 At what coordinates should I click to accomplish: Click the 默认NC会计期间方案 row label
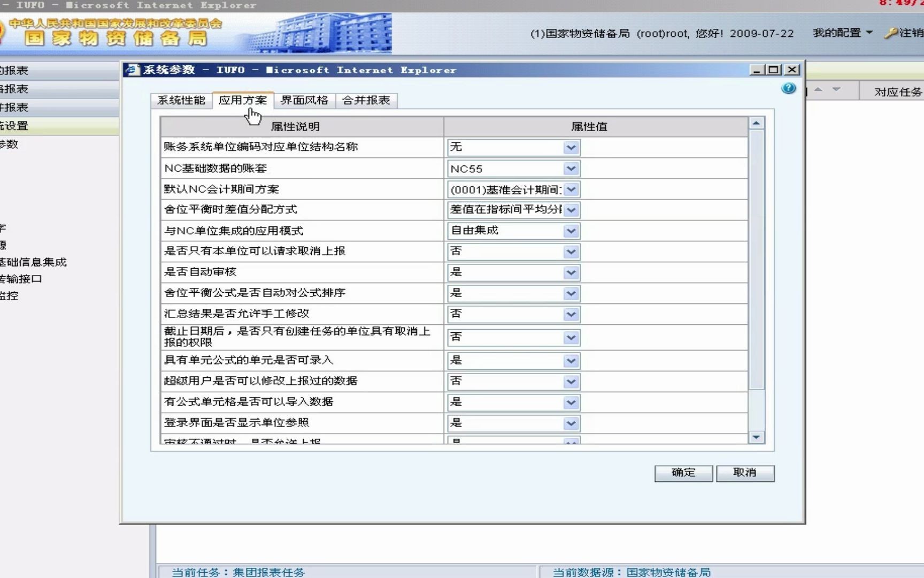point(221,189)
